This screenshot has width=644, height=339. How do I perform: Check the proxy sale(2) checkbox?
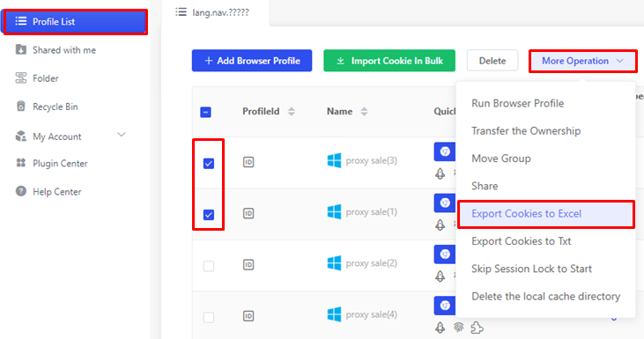tap(209, 266)
